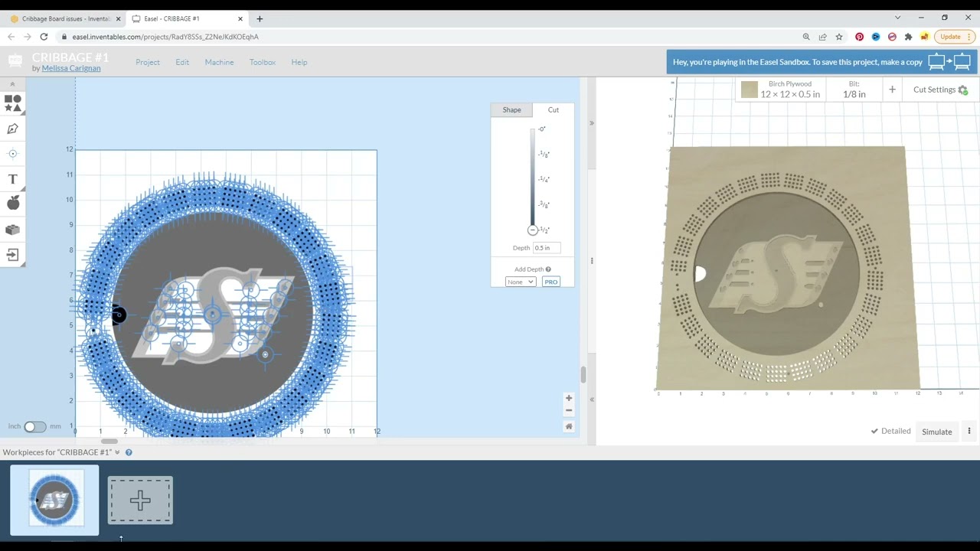980x551 pixels.
Task: Expand panel with lower left chevrons
Action: 592,399
